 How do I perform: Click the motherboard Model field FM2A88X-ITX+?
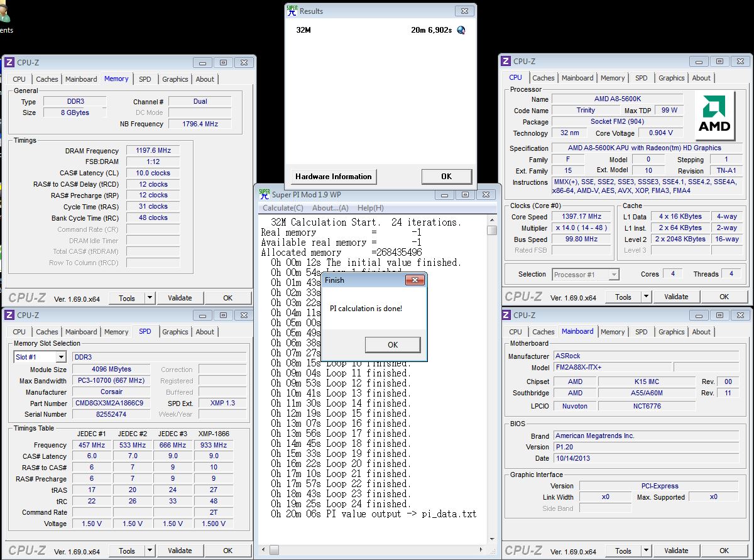(611, 368)
